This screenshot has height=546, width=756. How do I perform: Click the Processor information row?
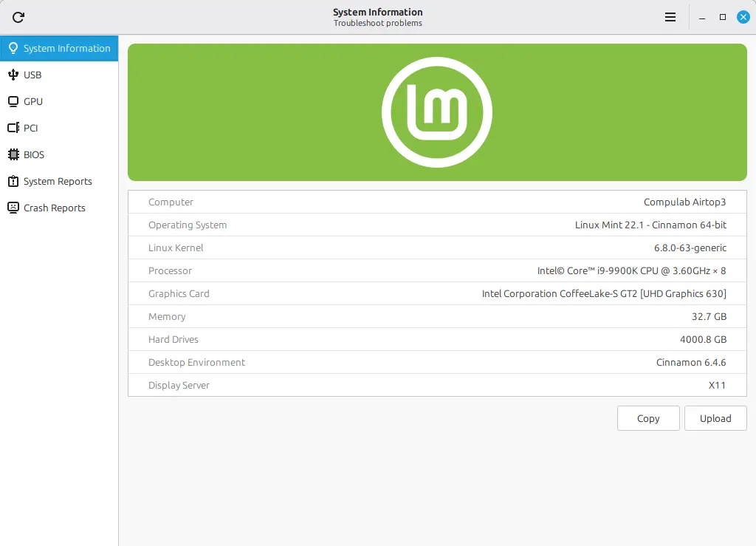point(437,270)
